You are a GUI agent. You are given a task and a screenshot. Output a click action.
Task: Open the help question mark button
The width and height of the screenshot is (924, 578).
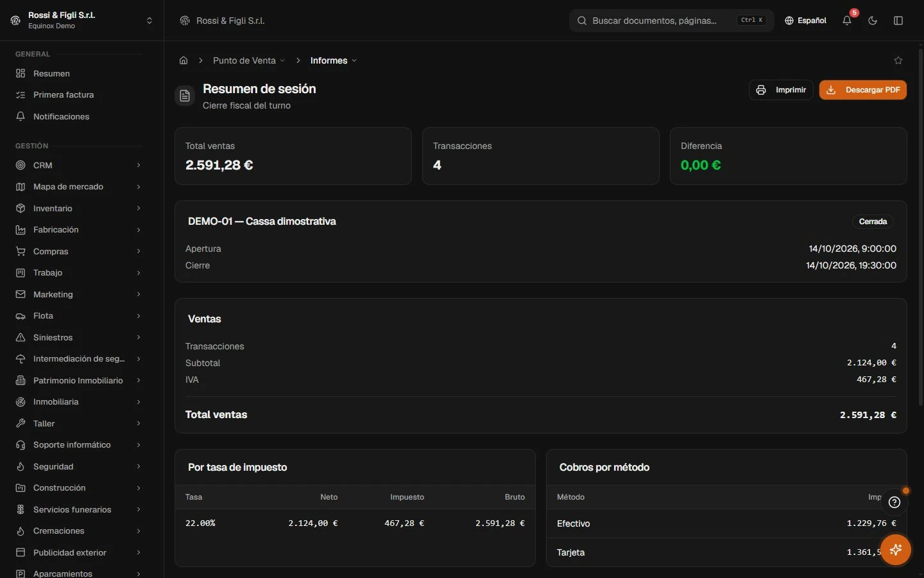(x=894, y=502)
